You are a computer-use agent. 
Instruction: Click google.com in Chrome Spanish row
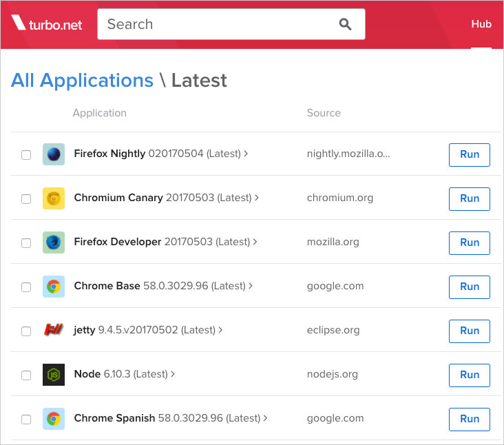click(x=335, y=418)
